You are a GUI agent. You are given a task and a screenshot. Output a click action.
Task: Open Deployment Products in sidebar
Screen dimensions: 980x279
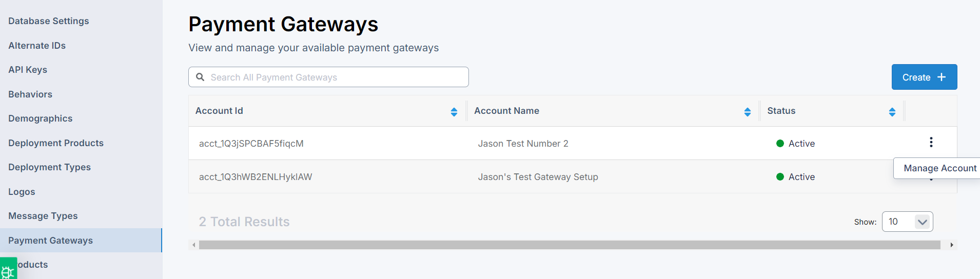56,143
